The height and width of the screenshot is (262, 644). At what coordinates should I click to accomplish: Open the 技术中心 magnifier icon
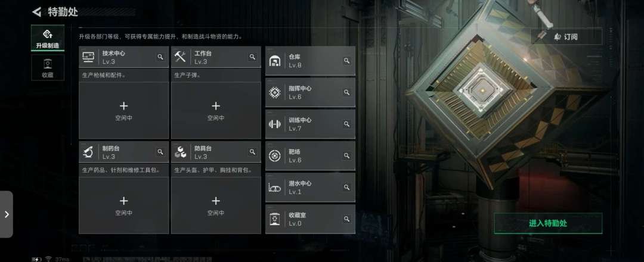click(160, 57)
